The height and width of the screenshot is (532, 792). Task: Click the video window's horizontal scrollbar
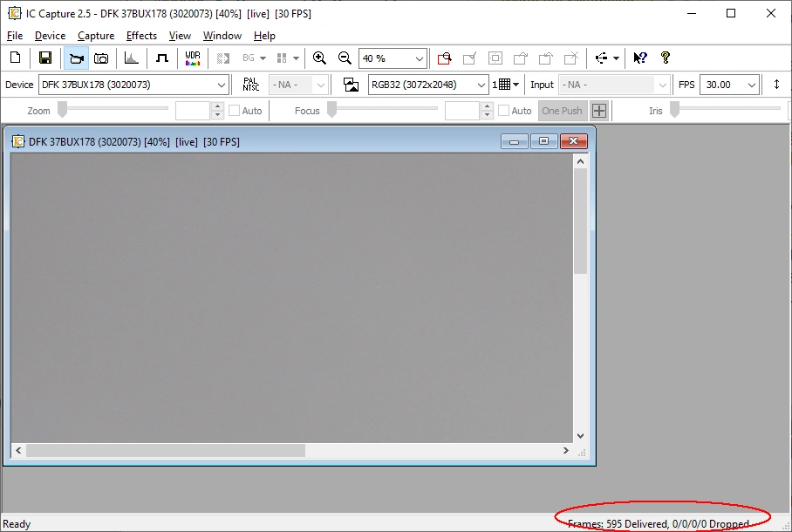(x=166, y=451)
